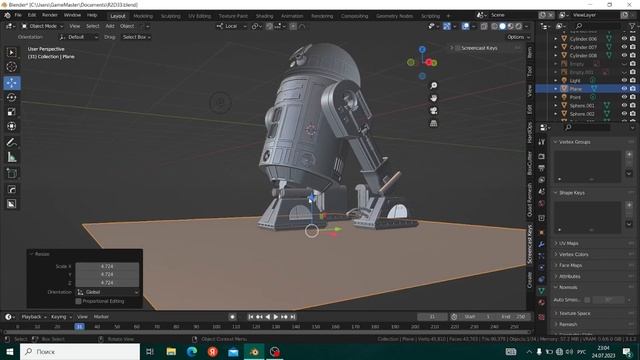Image resolution: width=640 pixels, height=360 pixels.
Task: Expand the Face Maps panel
Action: [x=571, y=265]
